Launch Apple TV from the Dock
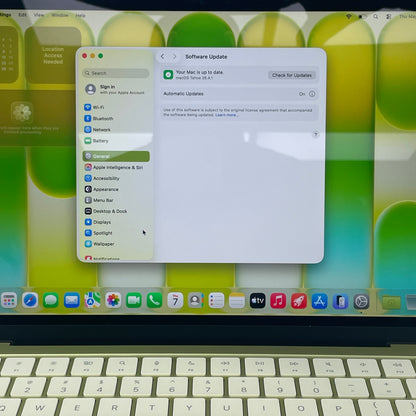Screen dimensions: 416x416 tap(258, 301)
